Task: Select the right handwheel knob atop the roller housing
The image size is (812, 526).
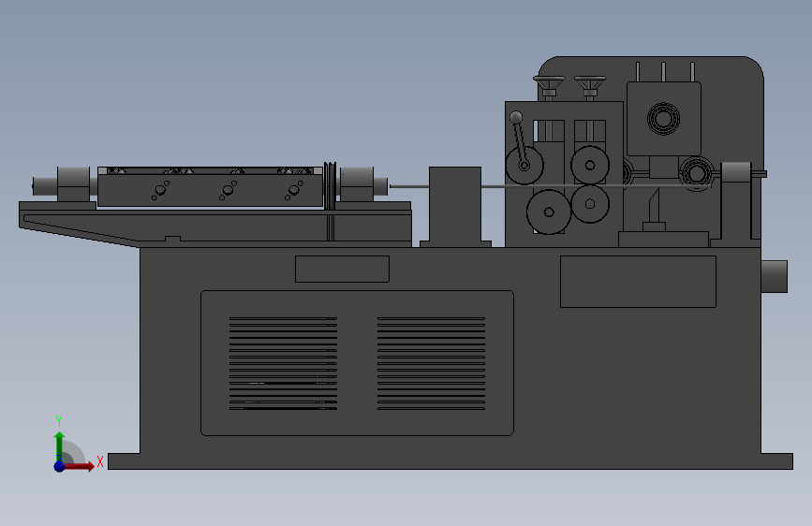Action: coord(590,86)
